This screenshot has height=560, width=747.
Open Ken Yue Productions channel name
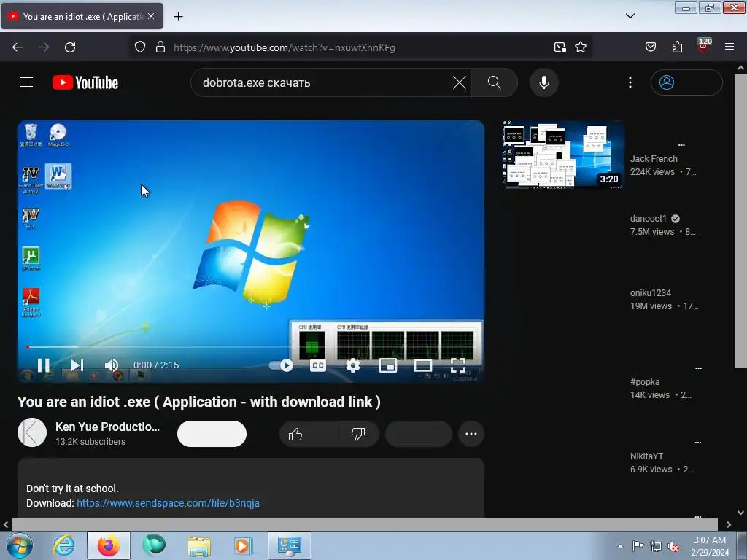tap(107, 427)
